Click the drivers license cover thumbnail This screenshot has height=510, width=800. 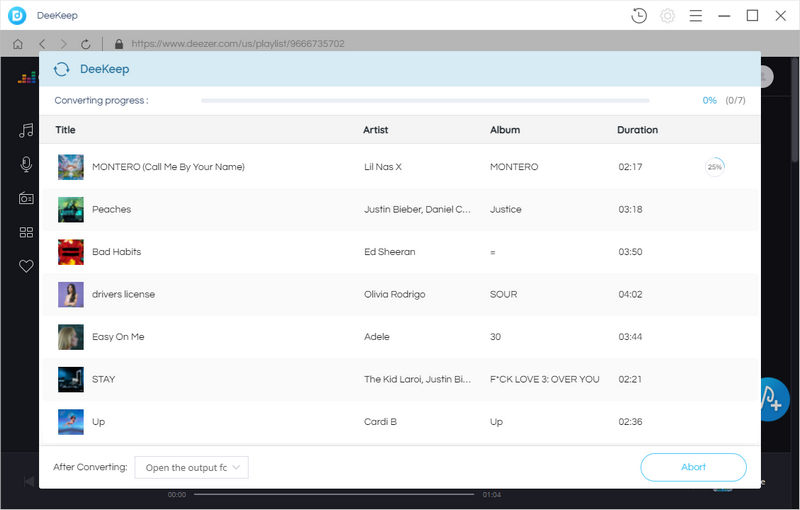pyautogui.click(x=70, y=294)
